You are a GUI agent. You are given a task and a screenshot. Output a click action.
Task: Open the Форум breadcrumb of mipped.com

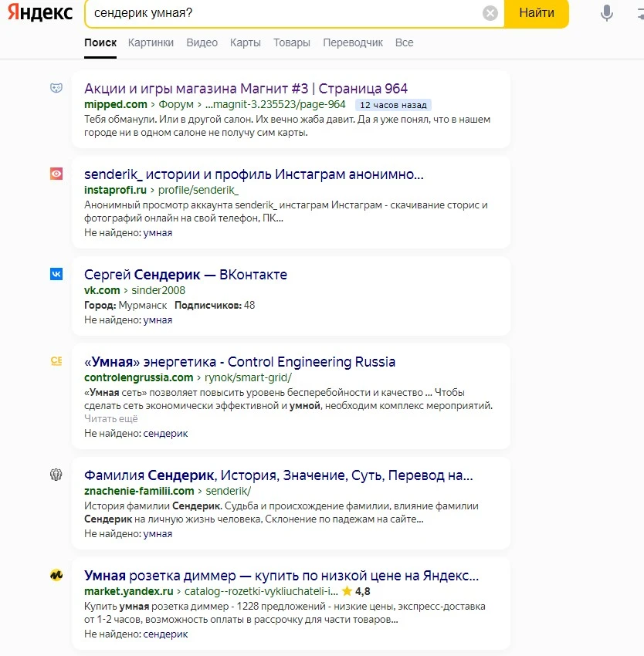(176, 104)
